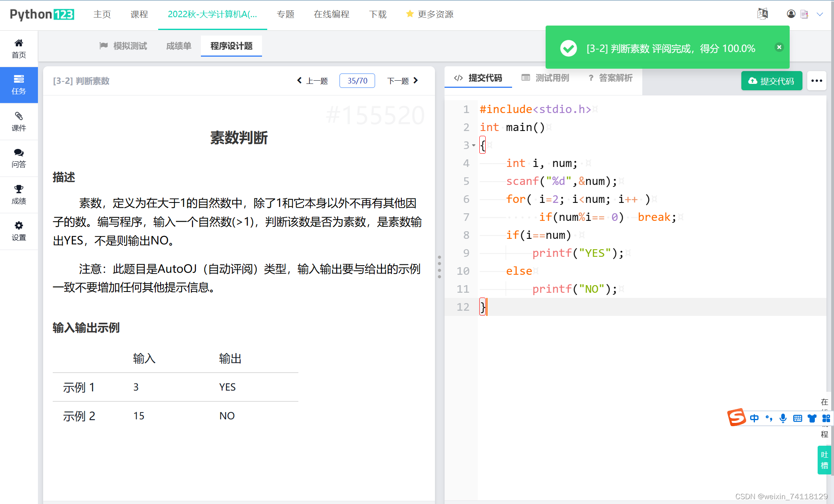Toggle Sogou punctuation mode icon
This screenshot has height=504, width=834.
click(769, 418)
